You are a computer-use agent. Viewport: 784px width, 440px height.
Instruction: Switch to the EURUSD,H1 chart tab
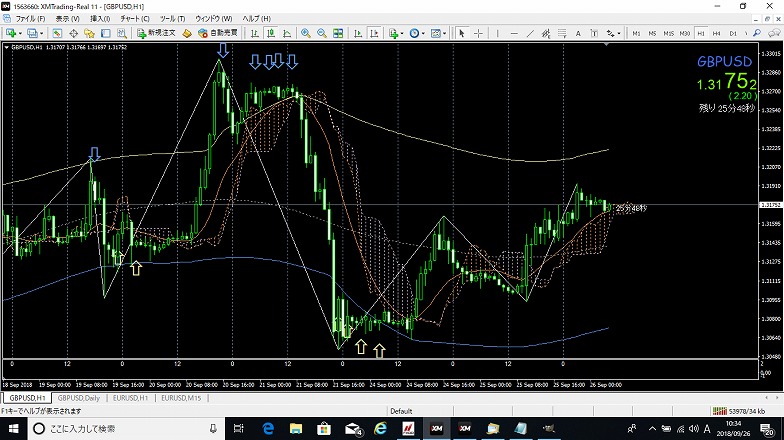[x=128, y=399]
